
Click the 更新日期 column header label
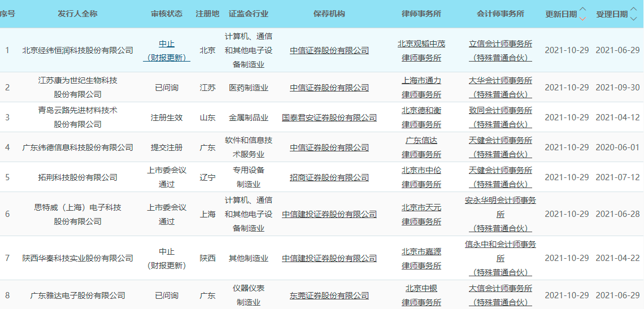[x=561, y=14]
